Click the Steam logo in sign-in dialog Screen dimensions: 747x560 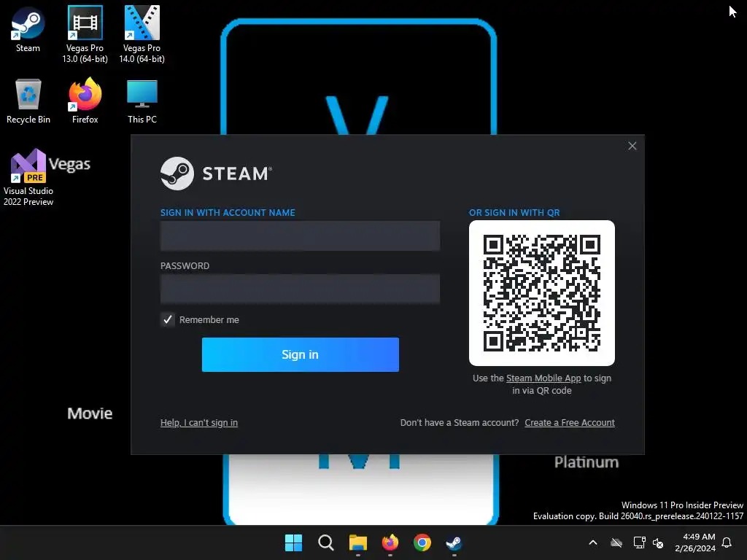tap(216, 174)
